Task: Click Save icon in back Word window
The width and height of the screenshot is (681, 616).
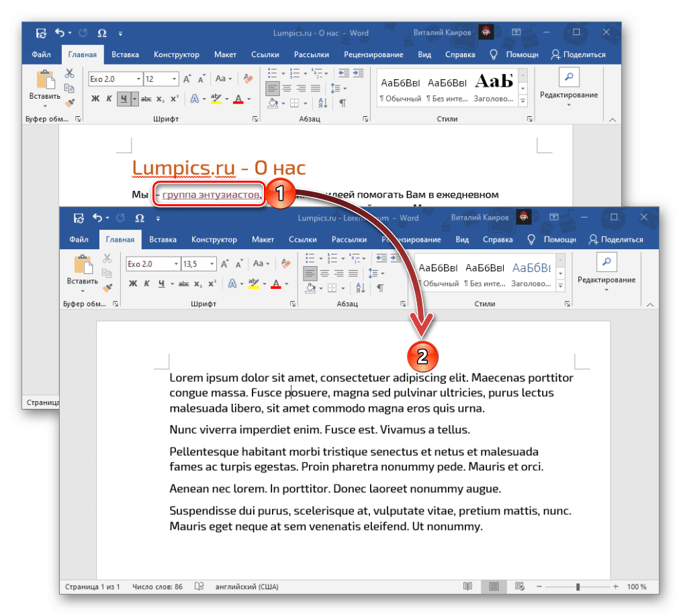Action: (41, 33)
